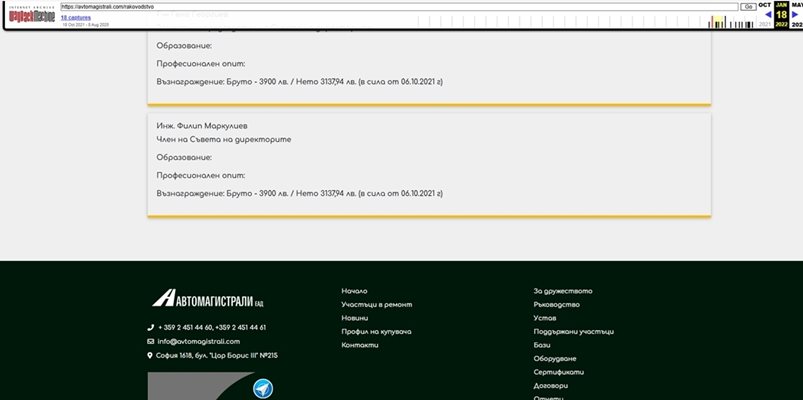Click the map pin location icon

[x=150, y=355]
